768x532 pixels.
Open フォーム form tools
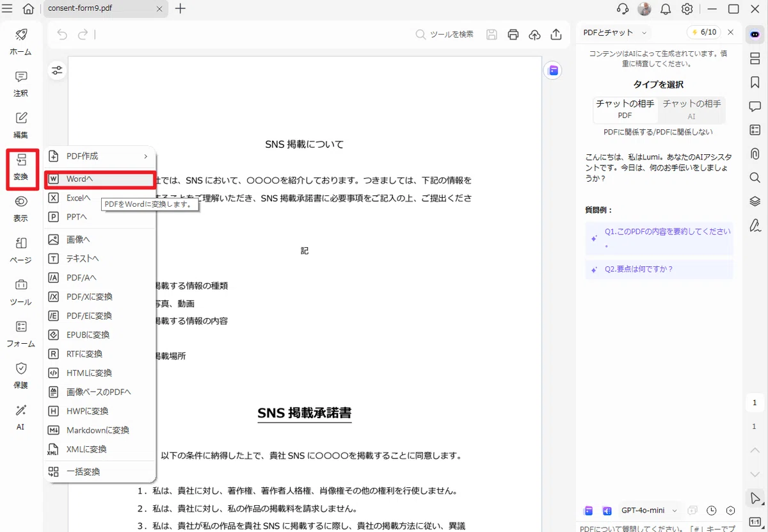[x=20, y=334]
